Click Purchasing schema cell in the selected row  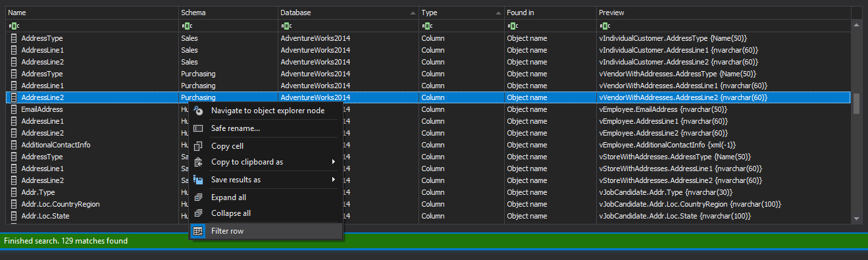tap(228, 97)
